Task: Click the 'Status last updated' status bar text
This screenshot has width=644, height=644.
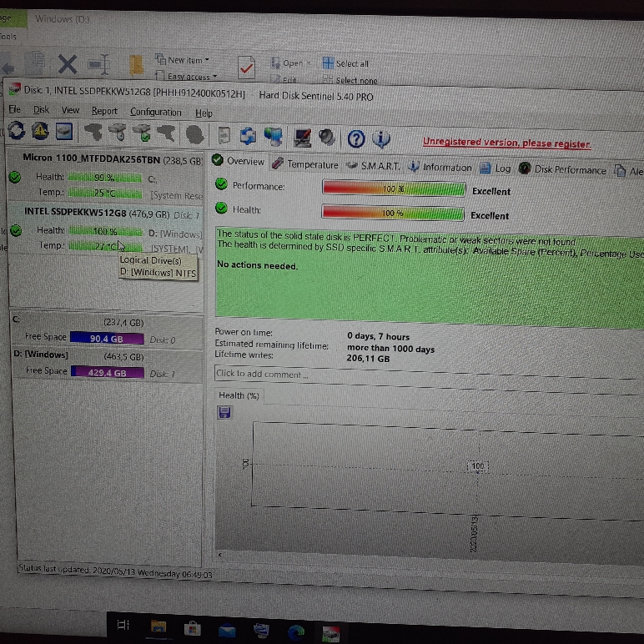Action: 115,571
